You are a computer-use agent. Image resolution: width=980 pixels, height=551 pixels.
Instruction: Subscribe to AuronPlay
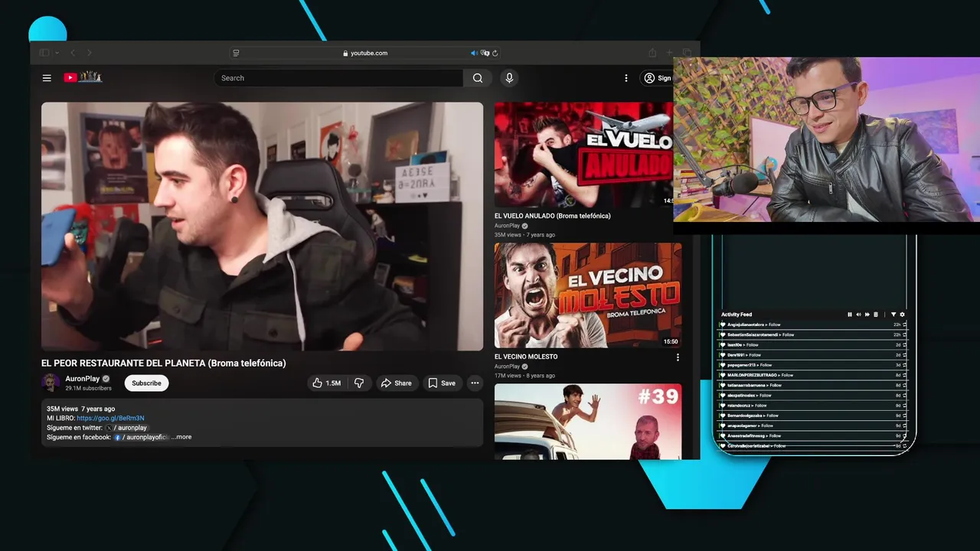pyautogui.click(x=146, y=383)
